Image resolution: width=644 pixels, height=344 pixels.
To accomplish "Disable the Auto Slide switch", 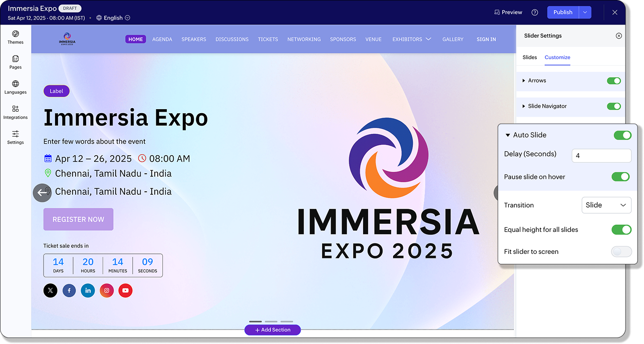I will 622,135.
